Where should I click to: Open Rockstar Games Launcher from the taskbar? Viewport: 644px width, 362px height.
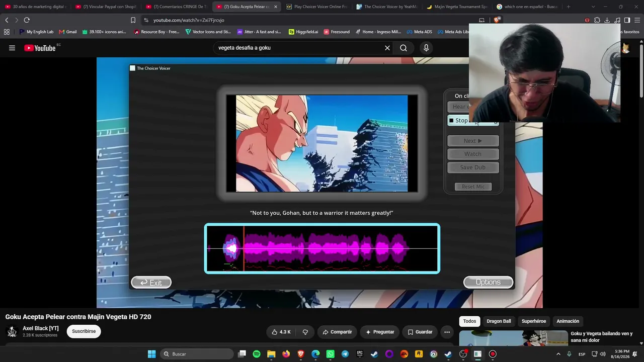click(419, 354)
